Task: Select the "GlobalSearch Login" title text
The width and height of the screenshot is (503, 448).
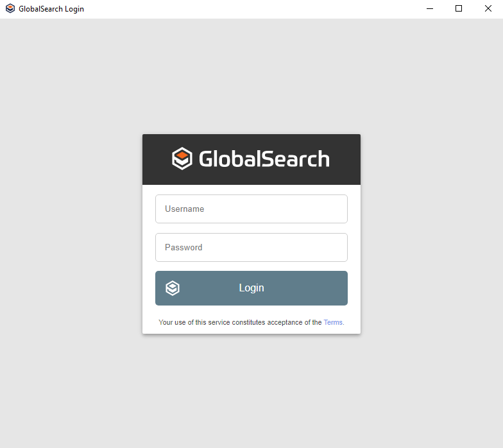Action: (51, 9)
